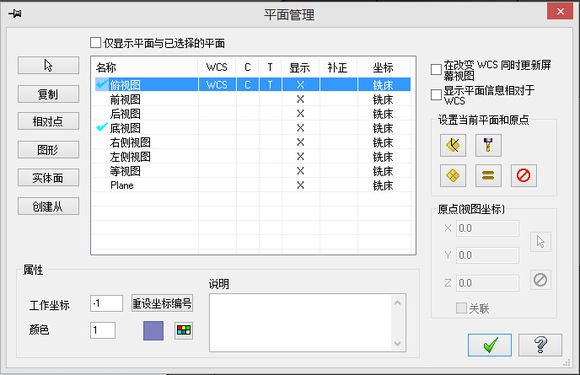Click the cyan checkmark beside 底视图
Screen dimensions: 580x375
tap(102, 127)
